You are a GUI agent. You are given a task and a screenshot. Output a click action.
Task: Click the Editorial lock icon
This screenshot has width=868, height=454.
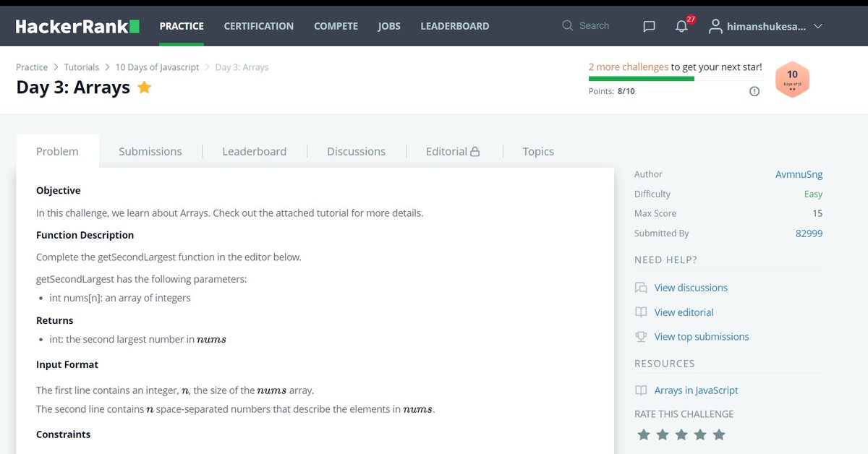[475, 152]
